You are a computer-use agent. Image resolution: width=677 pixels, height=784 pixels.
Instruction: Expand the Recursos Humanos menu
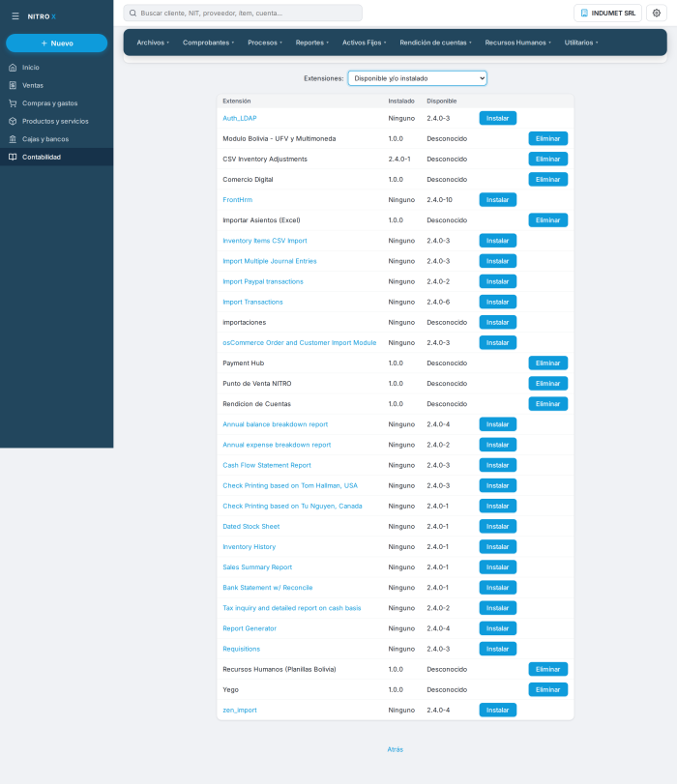[x=517, y=43]
